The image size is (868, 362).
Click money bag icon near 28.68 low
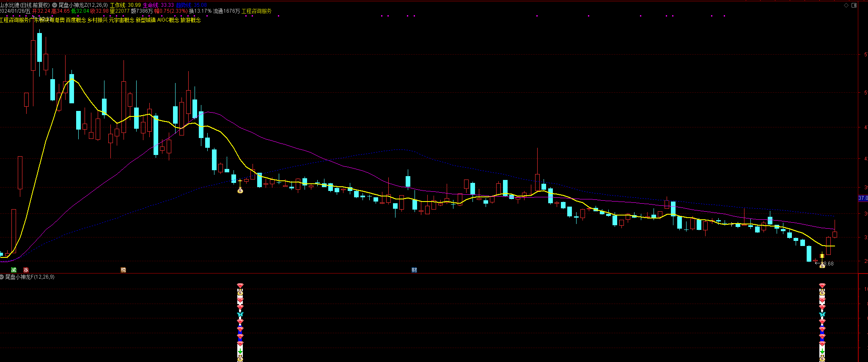pos(822,265)
